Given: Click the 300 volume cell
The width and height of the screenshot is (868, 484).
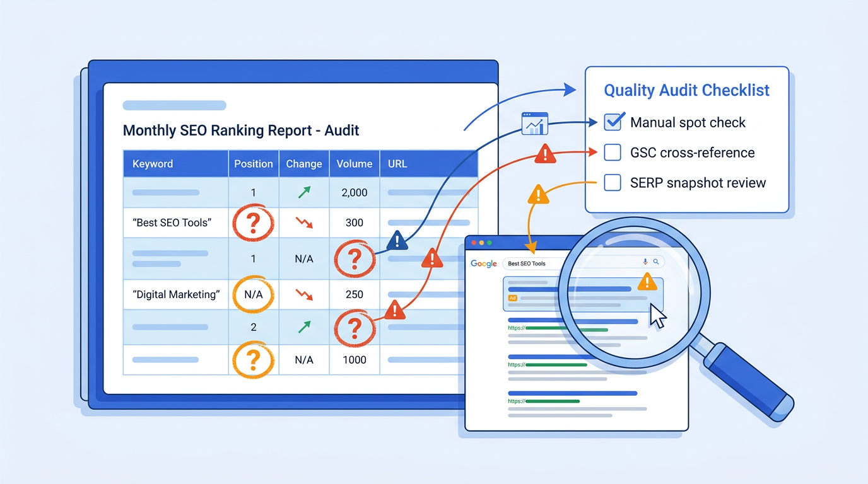Looking at the screenshot, I should point(355,222).
